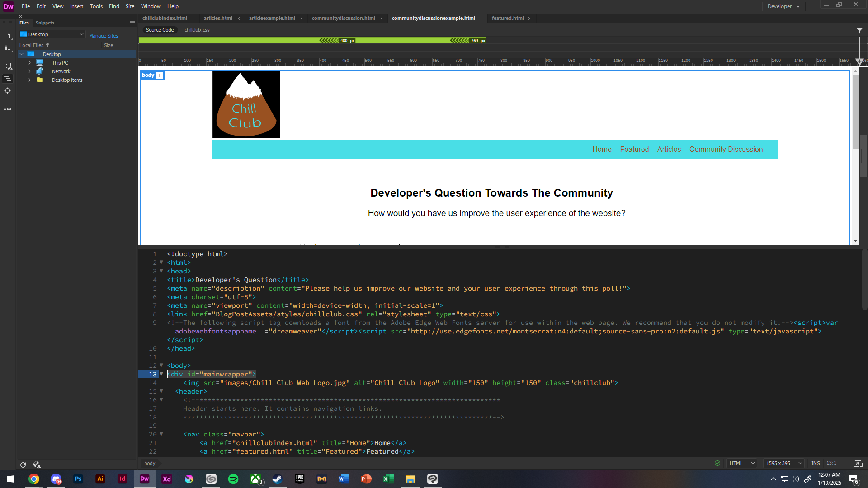Expand the Network tree node
The height and width of the screenshot is (488, 868).
click(x=30, y=71)
